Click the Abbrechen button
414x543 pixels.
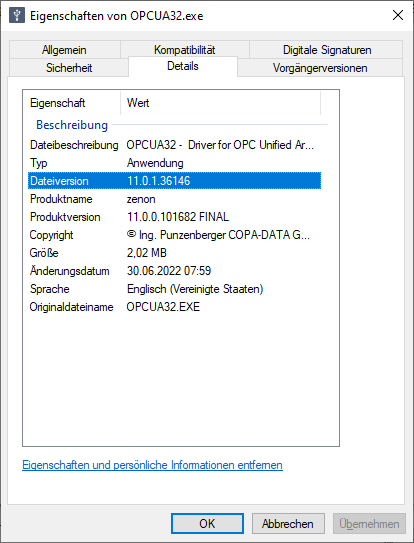tap(288, 524)
